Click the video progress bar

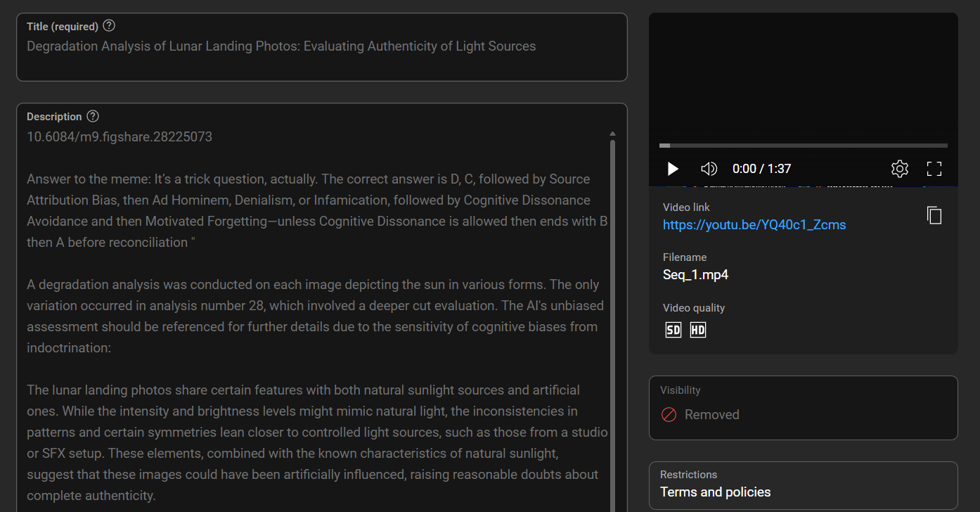(x=804, y=146)
